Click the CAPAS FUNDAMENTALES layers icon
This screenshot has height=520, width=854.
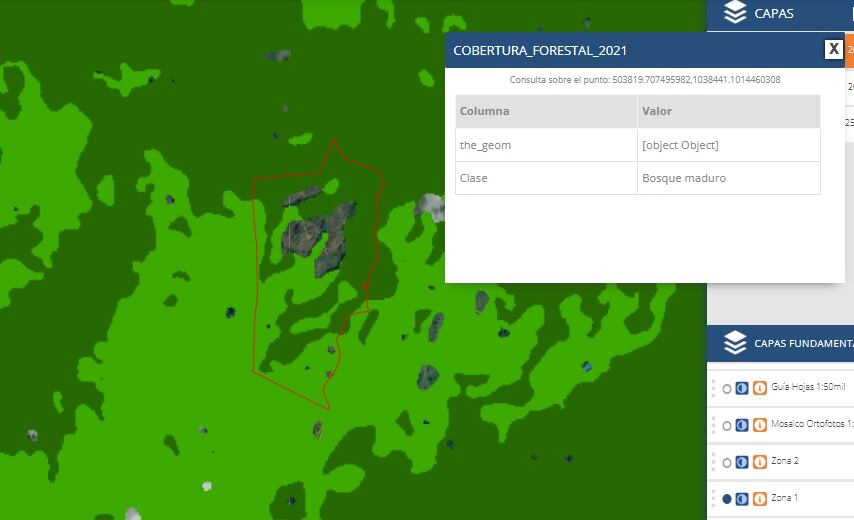(735, 343)
